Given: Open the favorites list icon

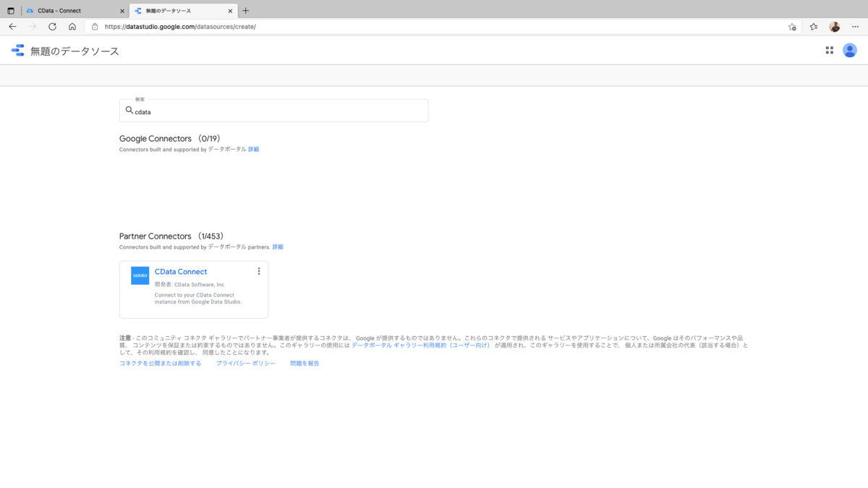Looking at the screenshot, I should pyautogui.click(x=814, y=27).
